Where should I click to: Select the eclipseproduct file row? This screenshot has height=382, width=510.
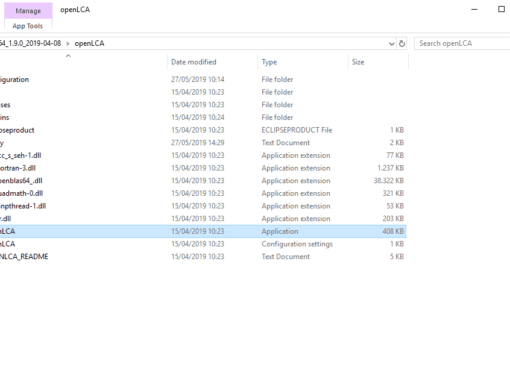(203, 130)
